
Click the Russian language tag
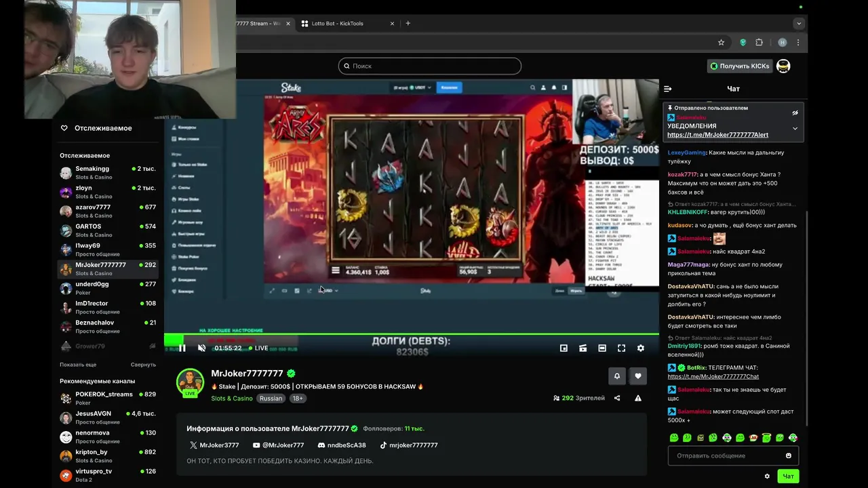coord(271,399)
